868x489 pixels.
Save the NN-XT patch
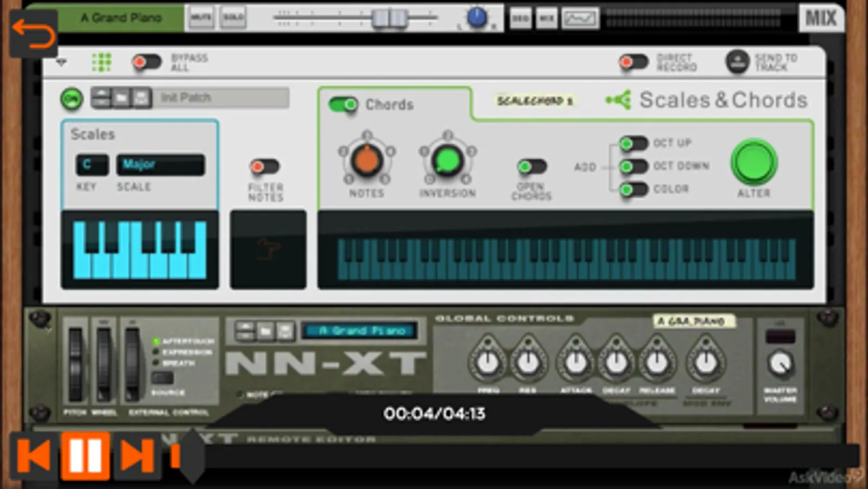click(x=285, y=331)
